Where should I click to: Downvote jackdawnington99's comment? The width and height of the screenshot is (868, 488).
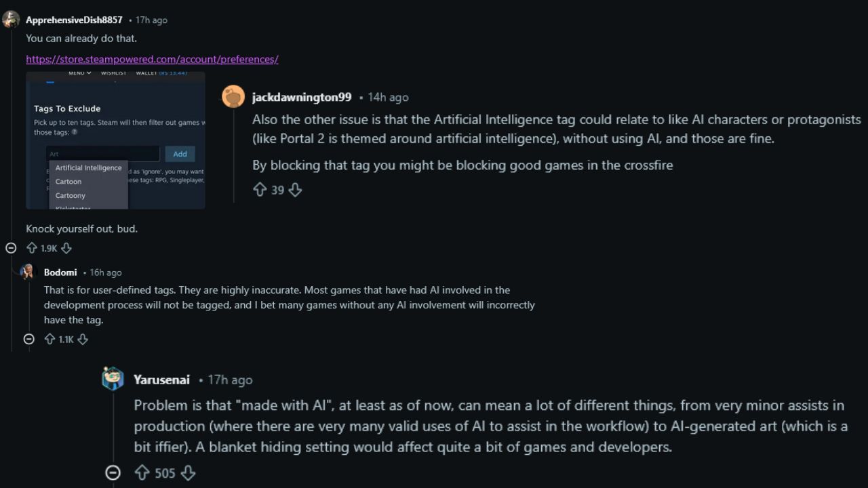pyautogui.click(x=295, y=190)
